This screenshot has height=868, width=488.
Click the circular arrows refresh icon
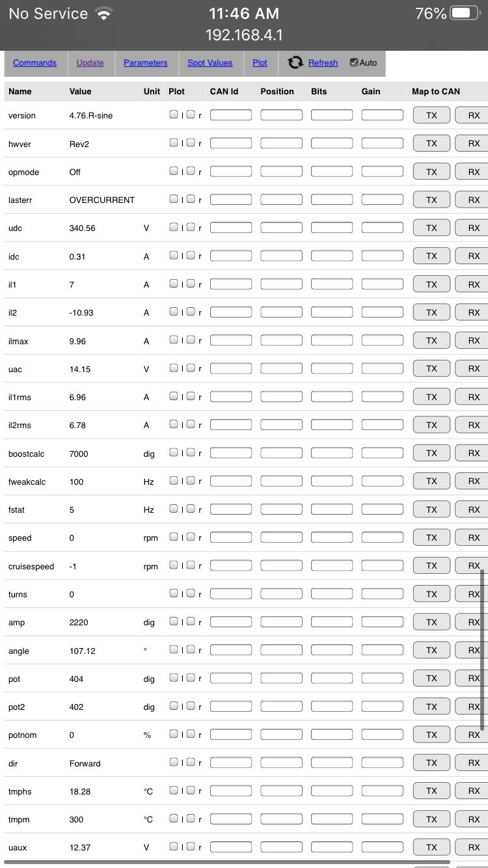pyautogui.click(x=295, y=62)
